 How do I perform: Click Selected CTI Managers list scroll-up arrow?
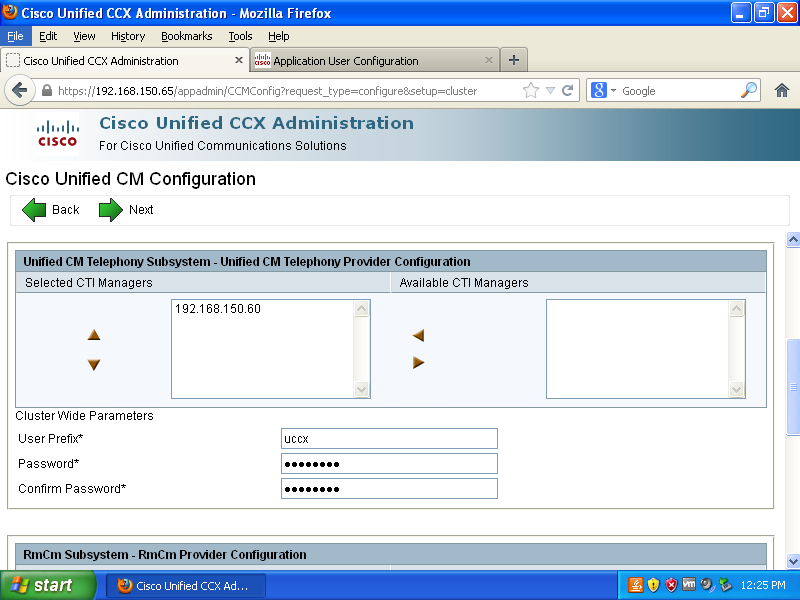361,309
